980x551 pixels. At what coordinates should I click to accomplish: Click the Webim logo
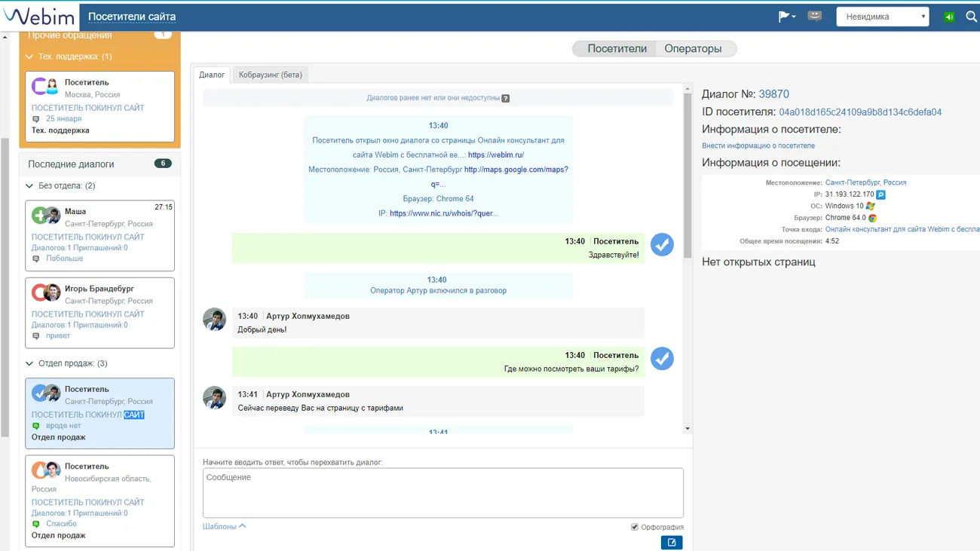(39, 17)
